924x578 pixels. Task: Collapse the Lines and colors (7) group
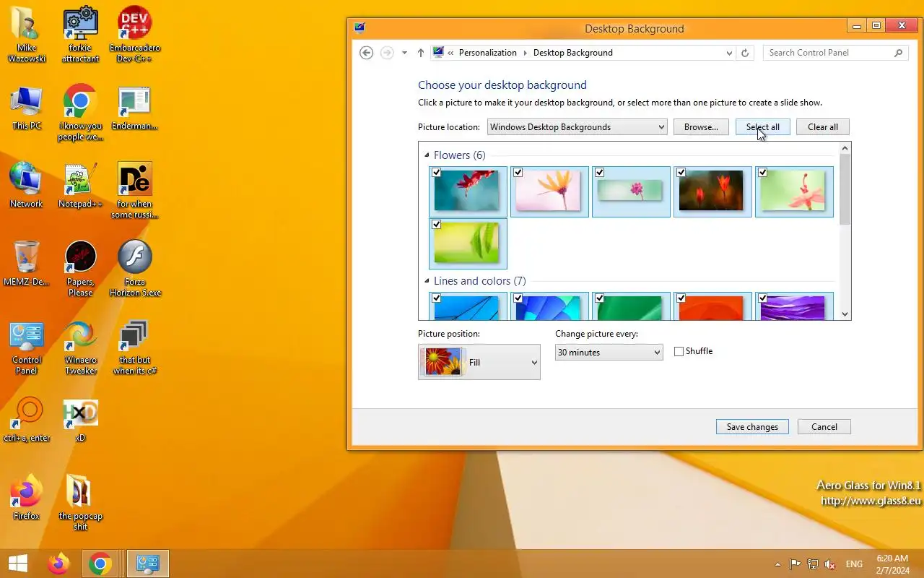pyautogui.click(x=427, y=281)
